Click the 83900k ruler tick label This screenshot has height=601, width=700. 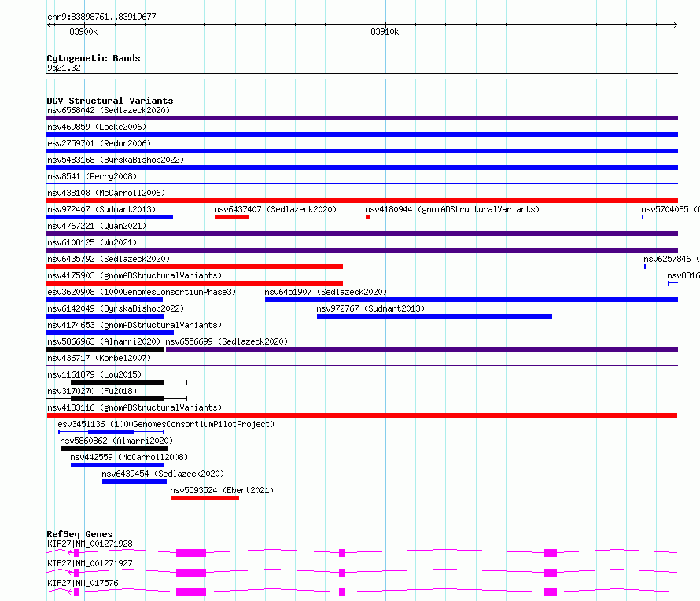[x=83, y=31]
